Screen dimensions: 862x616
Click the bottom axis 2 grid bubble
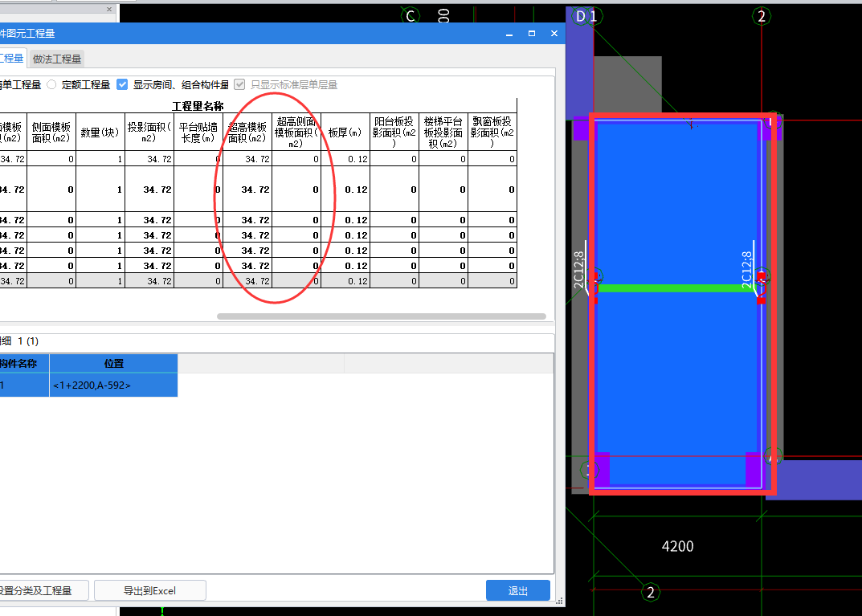651,593
